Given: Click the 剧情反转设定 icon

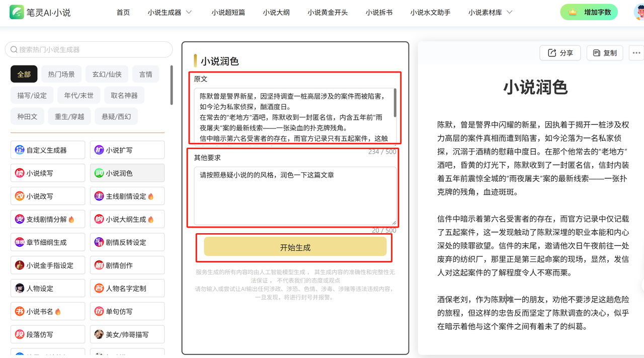Looking at the screenshot, I should coord(99,242).
